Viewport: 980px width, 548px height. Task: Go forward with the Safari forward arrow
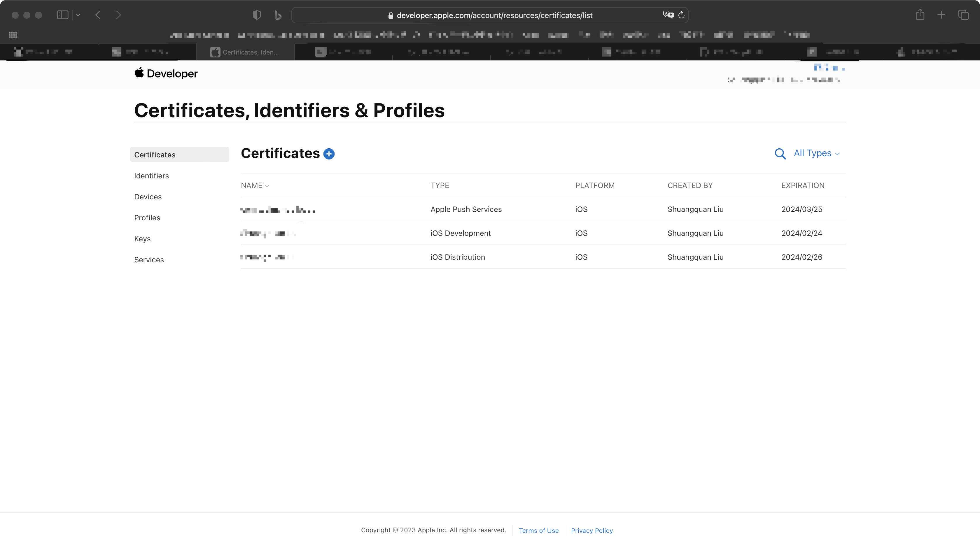(119, 15)
